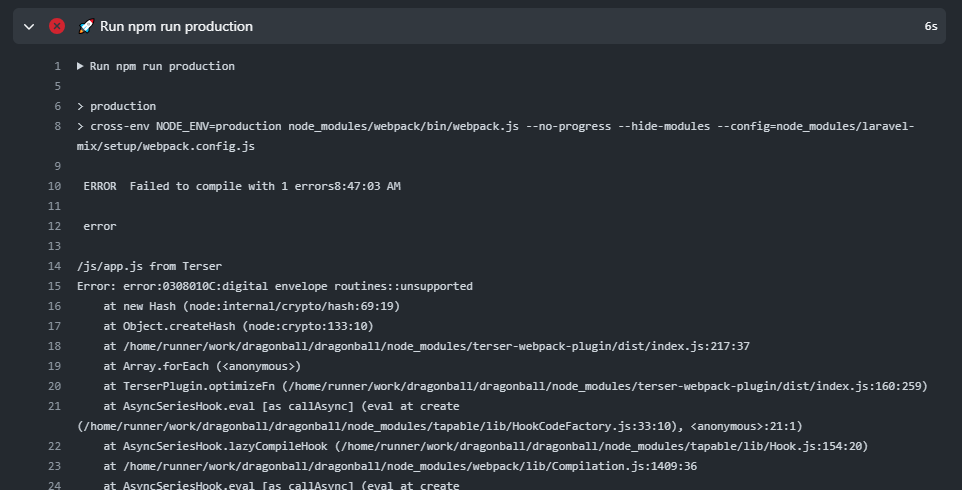
Task: Click the "ERROR Failed to compile" log line
Action: point(242,186)
